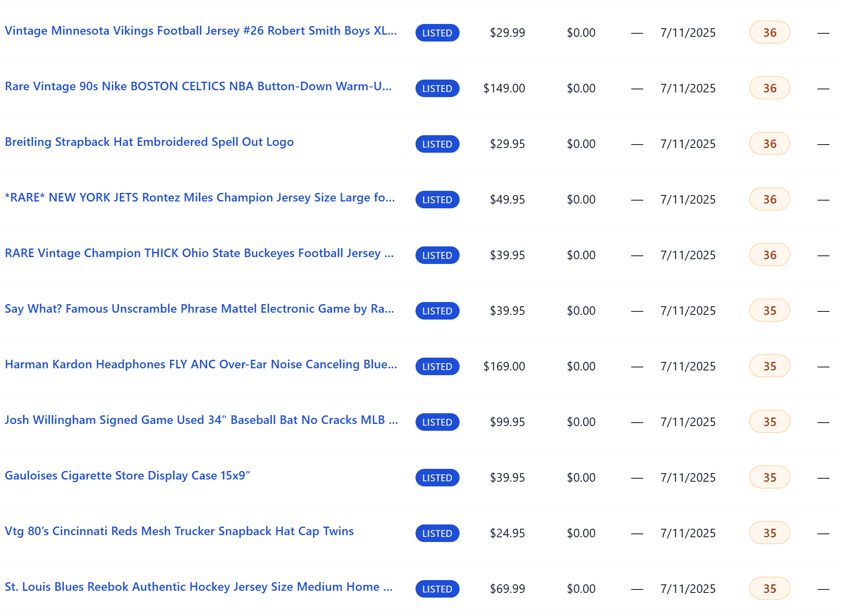The image size is (855, 616).
Task: Click the LISTED badge on the St. Louis Blues row
Action: click(437, 589)
